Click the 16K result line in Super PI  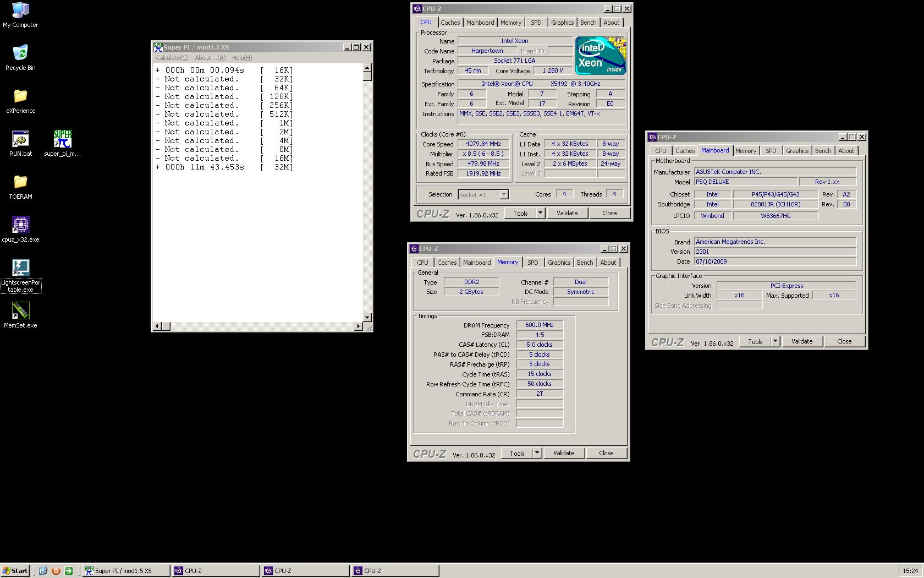point(224,70)
